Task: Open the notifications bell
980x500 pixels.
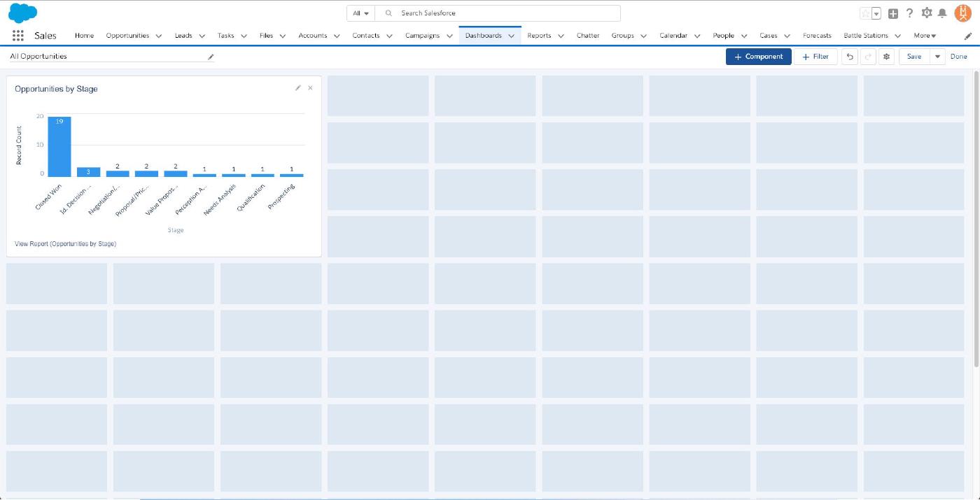Action: click(x=942, y=13)
